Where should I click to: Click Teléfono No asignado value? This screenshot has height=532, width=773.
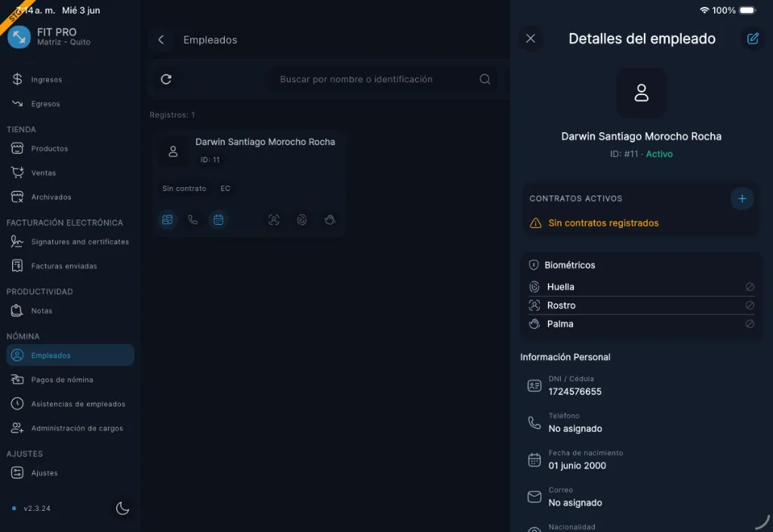pyautogui.click(x=575, y=429)
